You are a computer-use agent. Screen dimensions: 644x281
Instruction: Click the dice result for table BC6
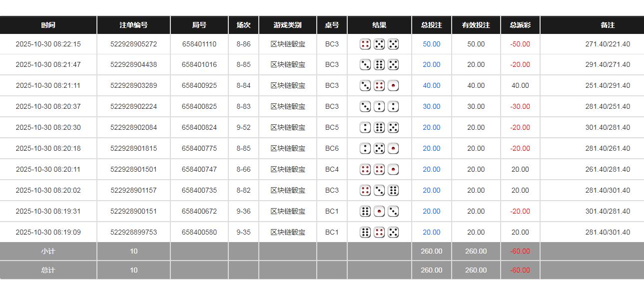379,148
